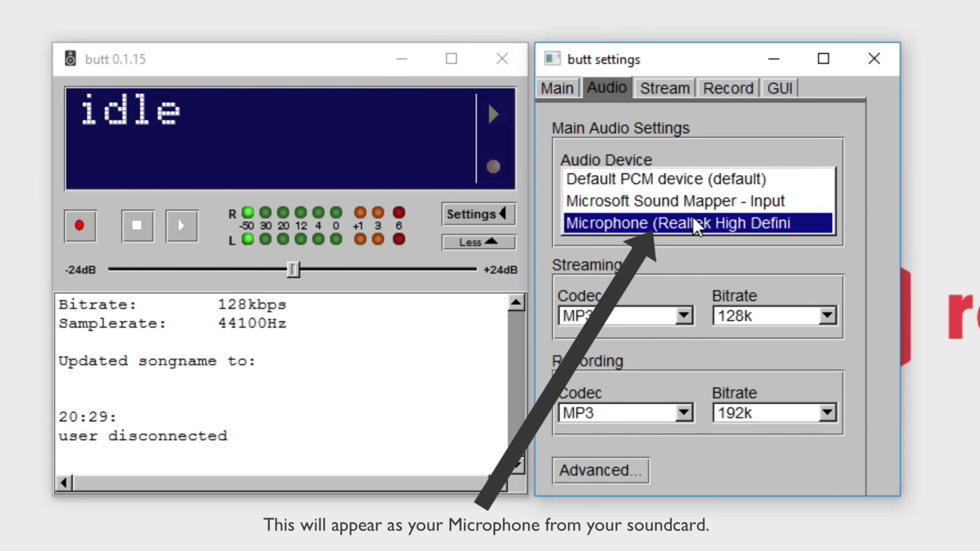Click the Stop button in butt
980x551 pixels.
[x=137, y=224]
